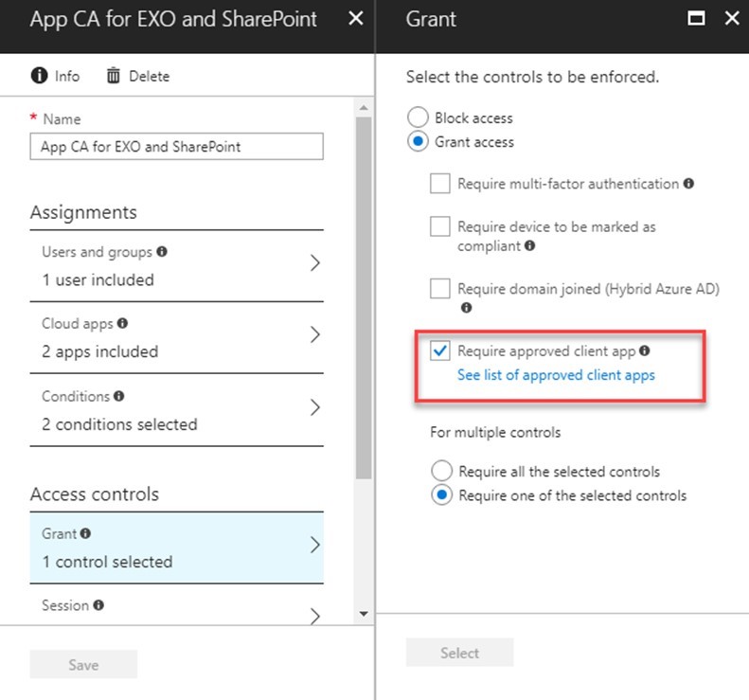Click the Info label in toolbar
749x700 pixels.
(x=67, y=76)
